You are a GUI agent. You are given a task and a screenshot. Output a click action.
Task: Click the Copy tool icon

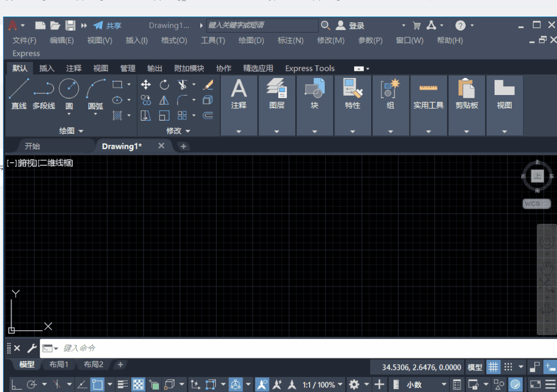[x=146, y=100]
